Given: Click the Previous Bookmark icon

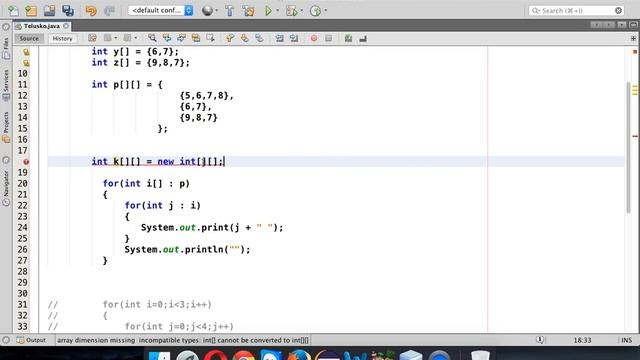Looking at the screenshot, I should (230, 38).
